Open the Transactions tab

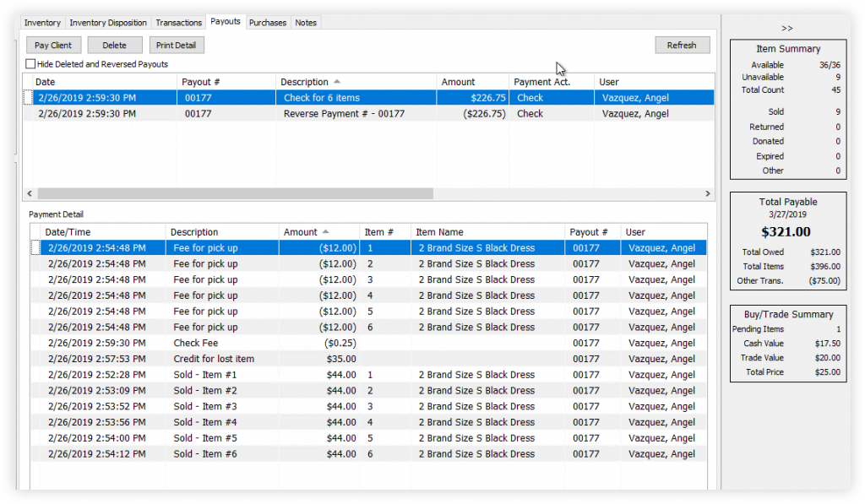pyautogui.click(x=178, y=23)
